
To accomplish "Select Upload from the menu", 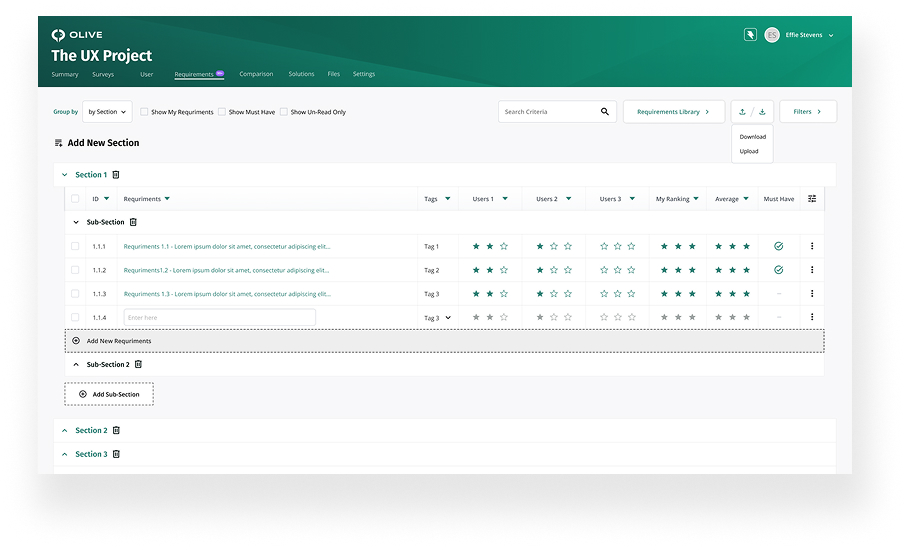I will (749, 151).
